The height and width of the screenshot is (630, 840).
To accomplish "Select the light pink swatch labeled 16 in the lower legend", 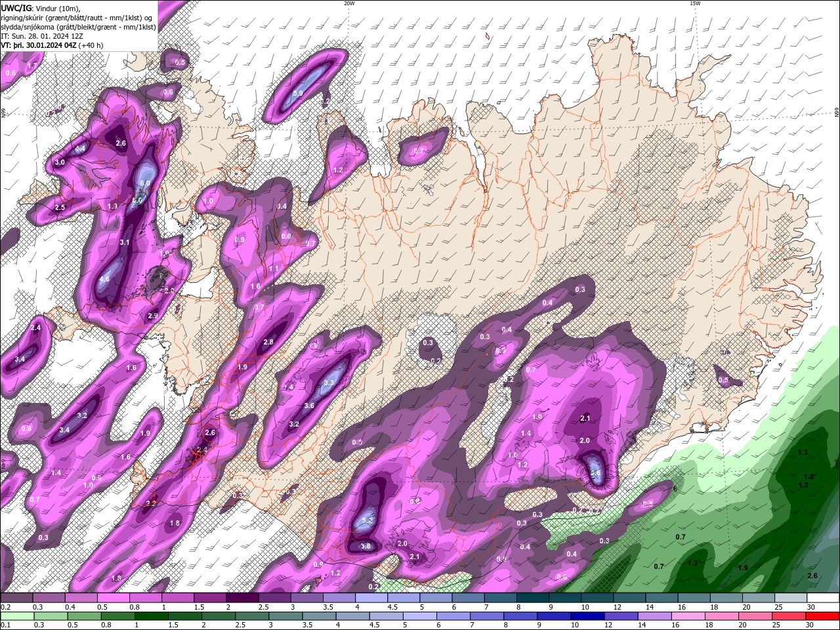I will (x=688, y=616).
